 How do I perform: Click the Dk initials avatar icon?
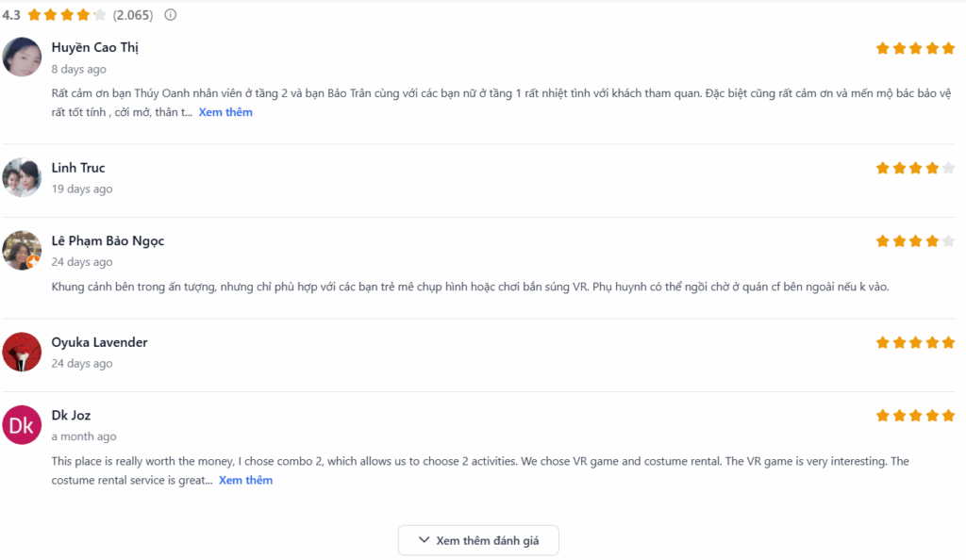click(x=22, y=425)
